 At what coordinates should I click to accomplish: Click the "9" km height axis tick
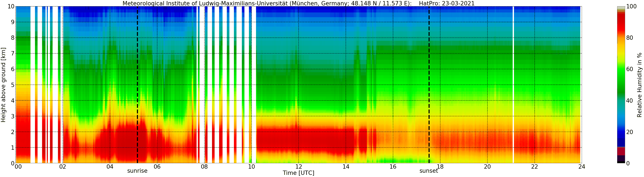[x=12, y=22]
